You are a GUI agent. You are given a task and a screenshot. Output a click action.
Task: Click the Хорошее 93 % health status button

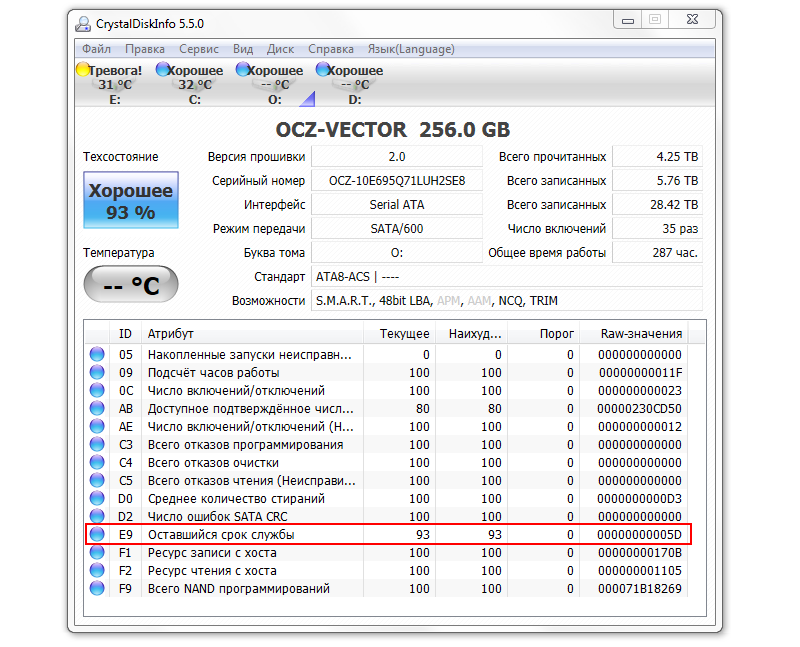point(131,200)
